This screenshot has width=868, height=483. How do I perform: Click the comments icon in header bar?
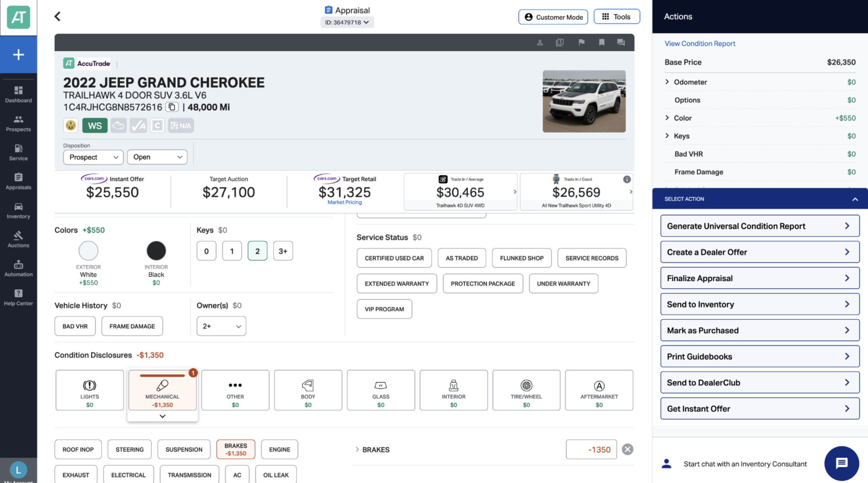[621, 42]
